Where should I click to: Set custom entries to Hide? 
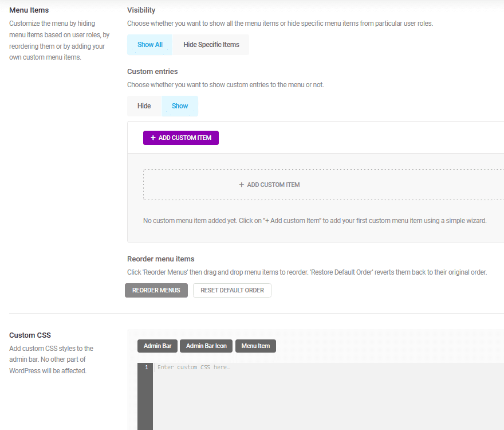point(144,105)
